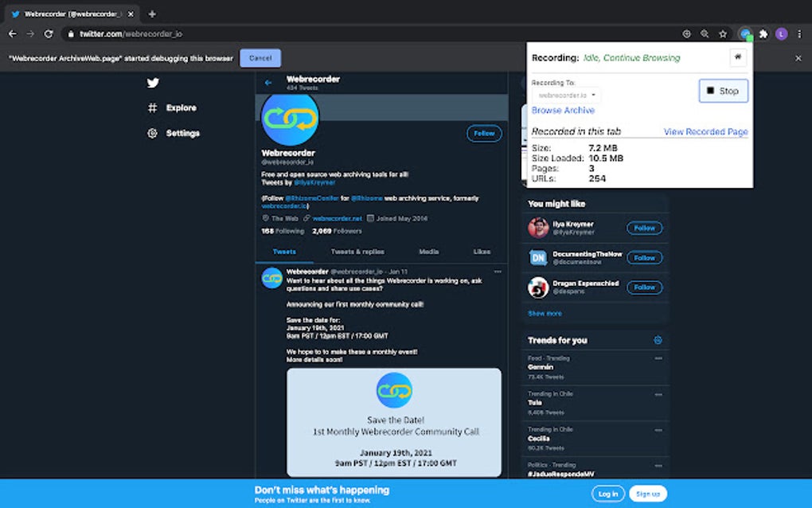Open the ArchiveWeb.page extension icon in the toolbar
812x508 pixels.
click(x=744, y=34)
